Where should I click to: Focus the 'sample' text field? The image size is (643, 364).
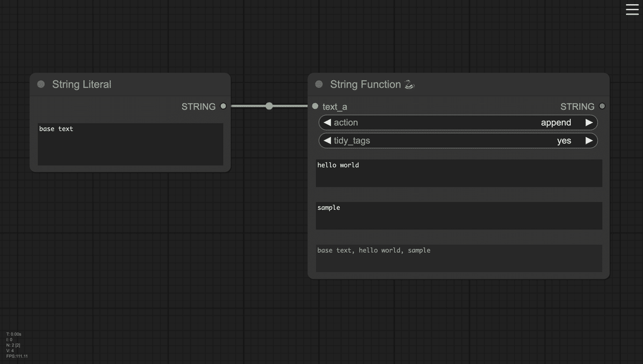click(x=459, y=216)
